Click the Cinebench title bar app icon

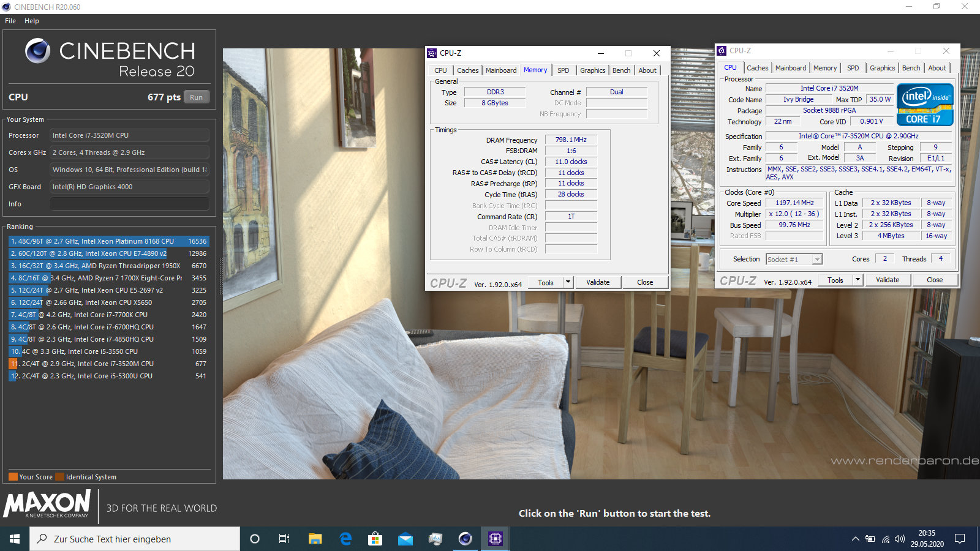6,7
